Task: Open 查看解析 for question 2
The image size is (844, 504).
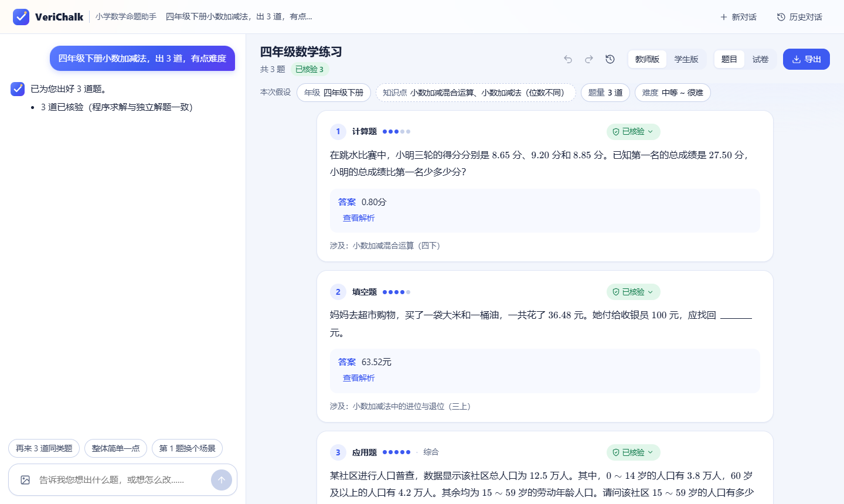Action: tap(359, 378)
